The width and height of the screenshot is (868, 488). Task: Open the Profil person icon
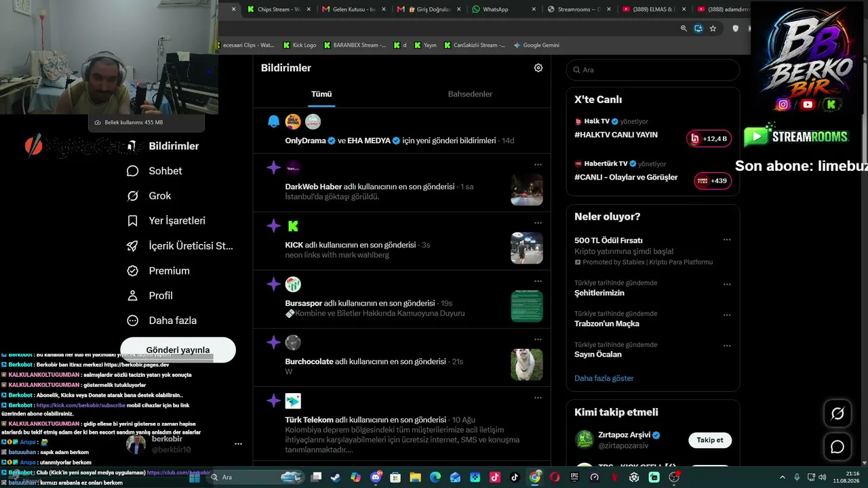coord(133,296)
